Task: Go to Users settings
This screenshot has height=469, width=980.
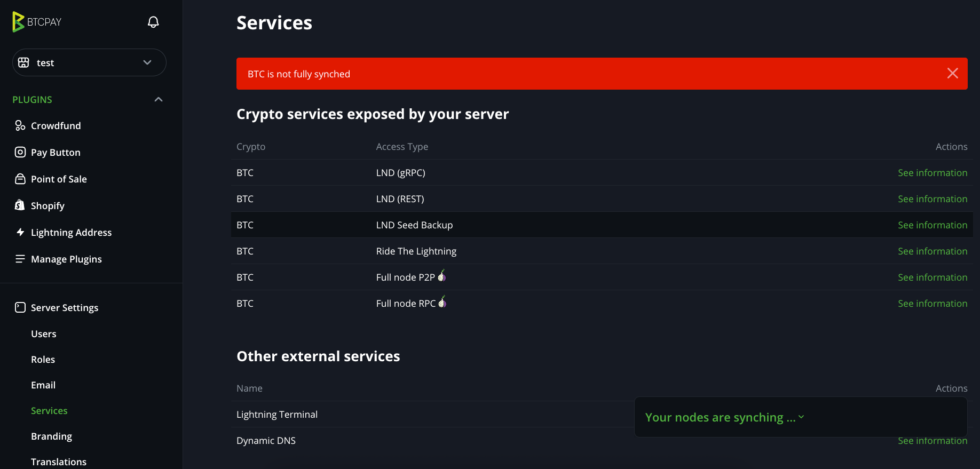Action: [44, 333]
